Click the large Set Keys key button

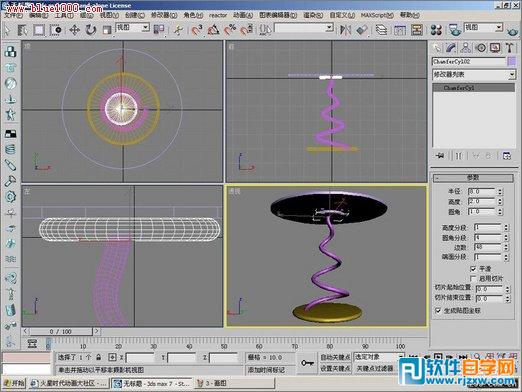click(x=307, y=363)
